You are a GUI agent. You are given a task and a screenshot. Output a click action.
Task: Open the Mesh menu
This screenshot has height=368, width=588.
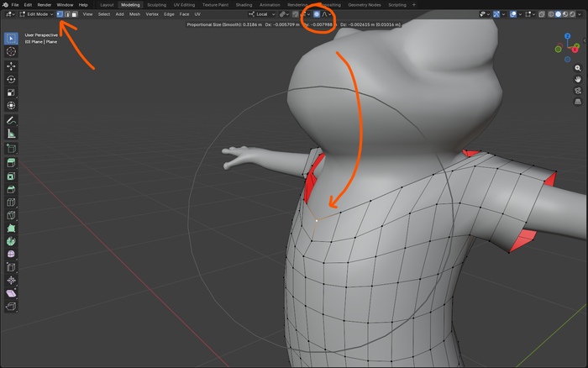coord(134,14)
